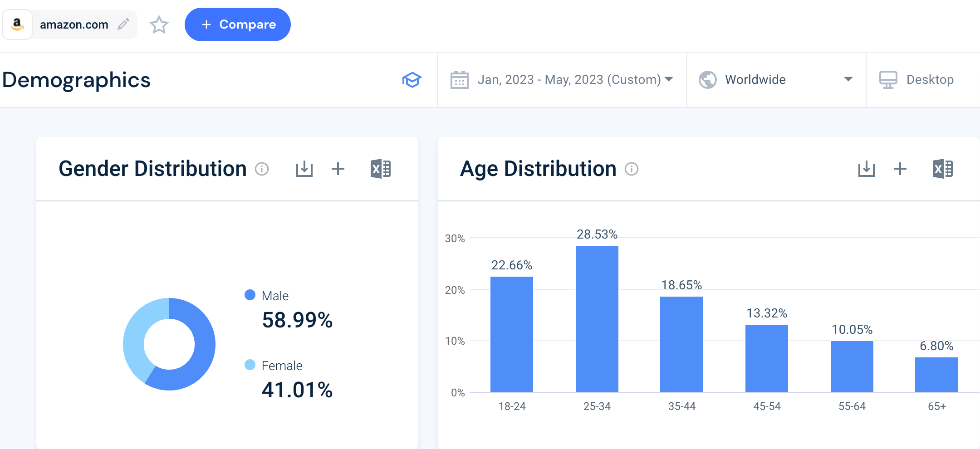Star amazon.com as a favorite
The height and width of the screenshot is (449, 980).
point(159,25)
